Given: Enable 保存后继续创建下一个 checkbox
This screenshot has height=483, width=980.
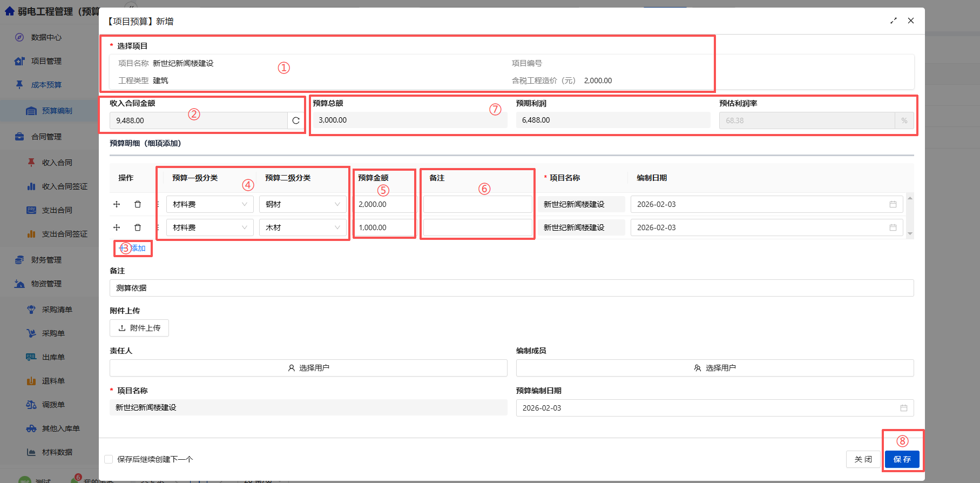Looking at the screenshot, I should coord(109,459).
